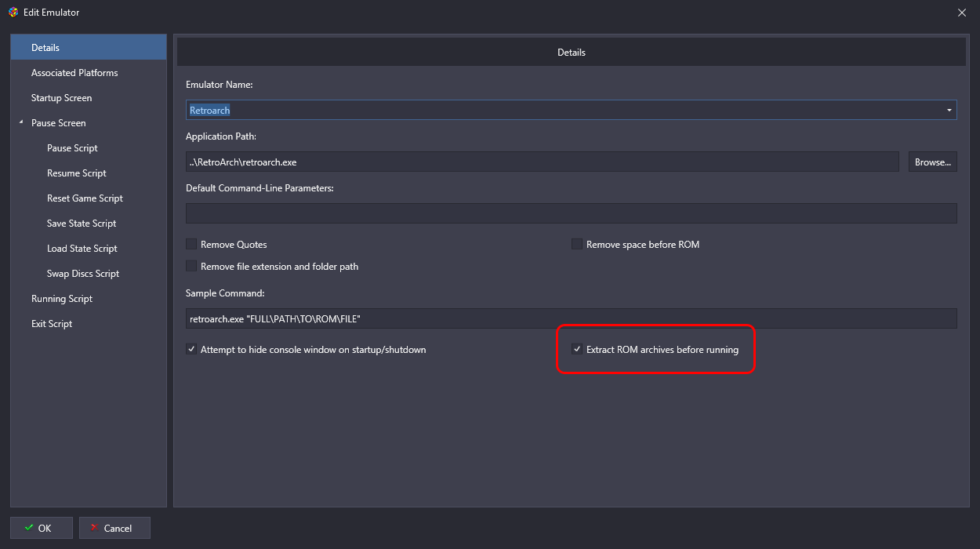Screen dimensions: 980x549
Task: Uncheck Attempt to hide console window
Action: pyautogui.click(x=191, y=350)
